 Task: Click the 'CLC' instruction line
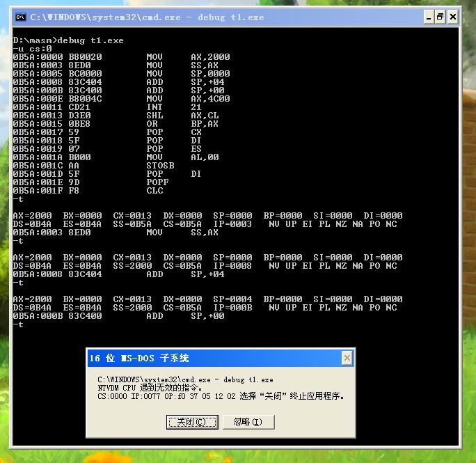point(88,191)
